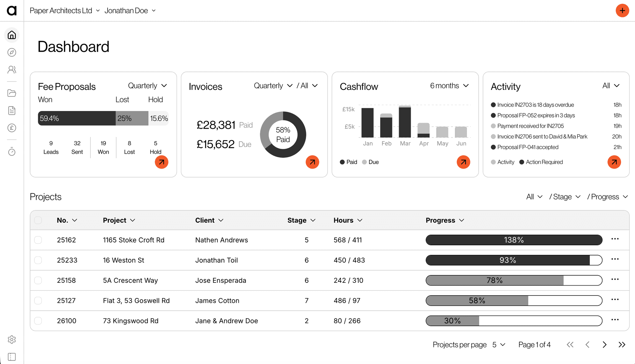Toggle the sidebar panel layout icon

[x=12, y=357]
